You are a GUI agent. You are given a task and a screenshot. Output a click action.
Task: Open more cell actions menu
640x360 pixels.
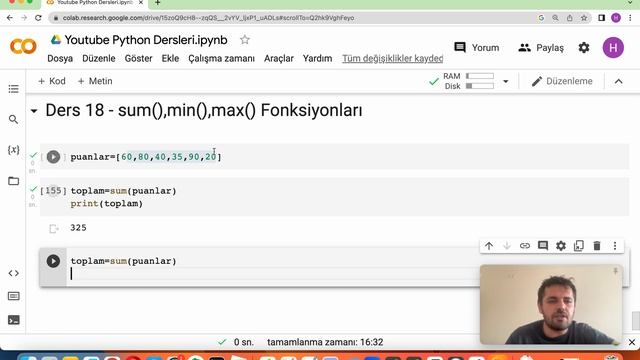(615, 246)
